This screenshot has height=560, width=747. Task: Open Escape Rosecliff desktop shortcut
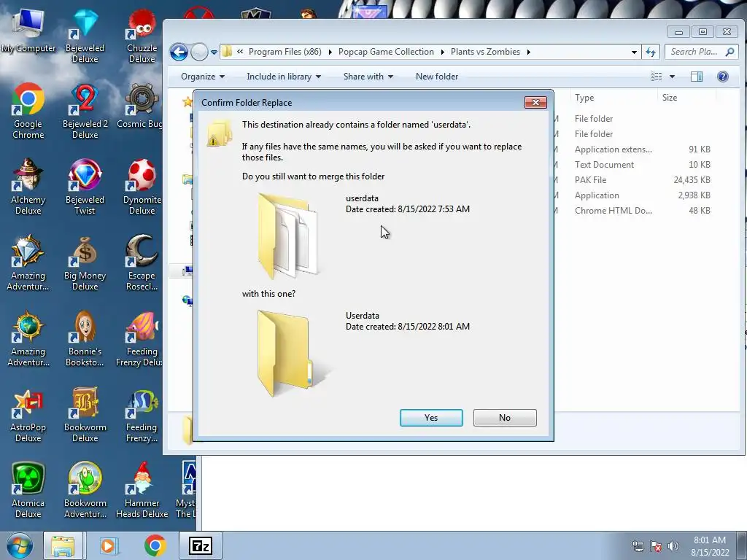pos(142,262)
